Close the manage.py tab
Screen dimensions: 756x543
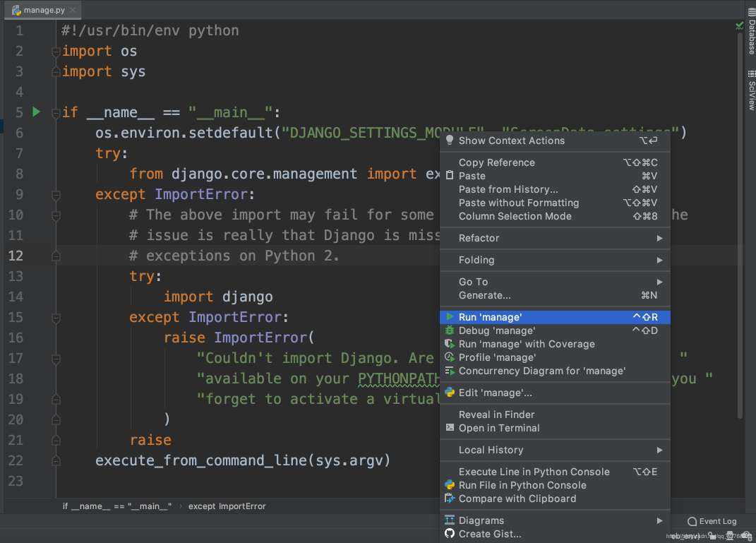point(73,10)
